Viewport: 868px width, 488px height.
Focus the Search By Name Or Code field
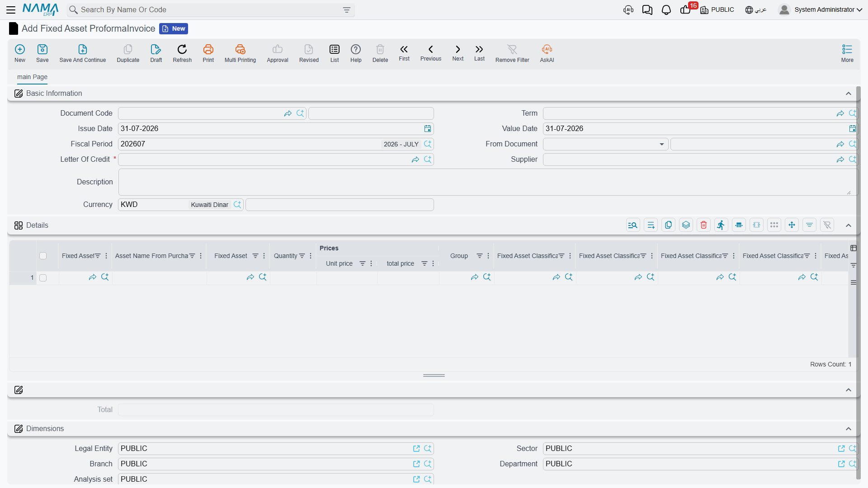click(211, 10)
